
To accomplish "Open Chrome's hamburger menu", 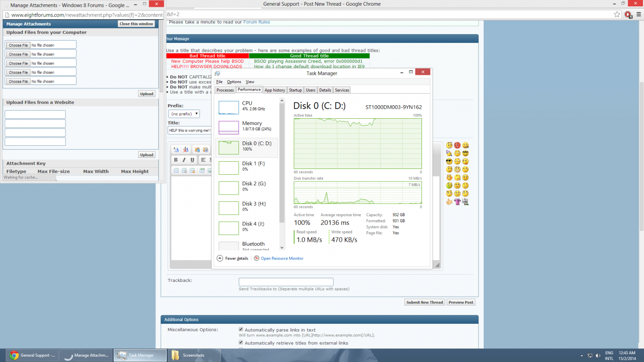I will coord(638,14).
